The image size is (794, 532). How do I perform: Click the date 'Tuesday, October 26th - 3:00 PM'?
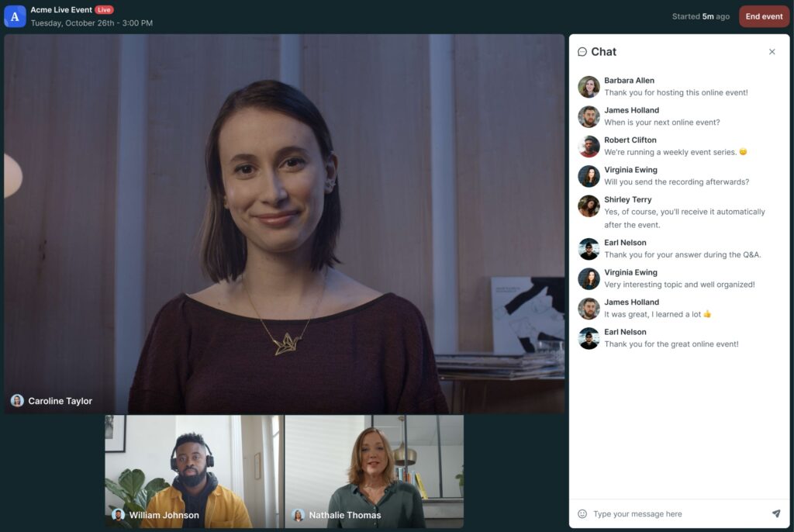[91, 22]
